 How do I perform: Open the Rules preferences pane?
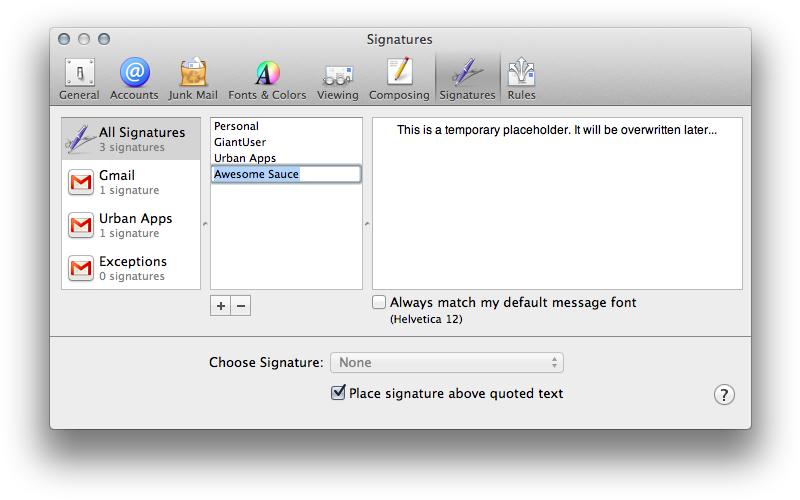point(521,80)
